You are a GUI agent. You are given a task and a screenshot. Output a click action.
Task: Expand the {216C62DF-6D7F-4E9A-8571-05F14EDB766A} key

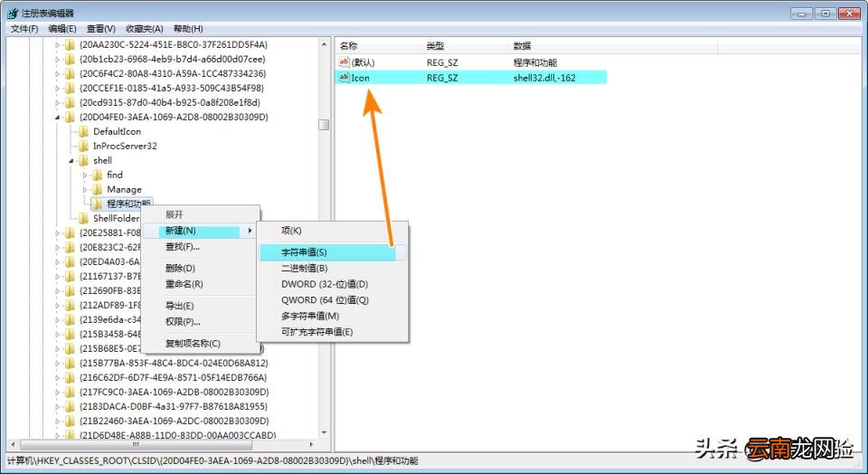point(57,377)
